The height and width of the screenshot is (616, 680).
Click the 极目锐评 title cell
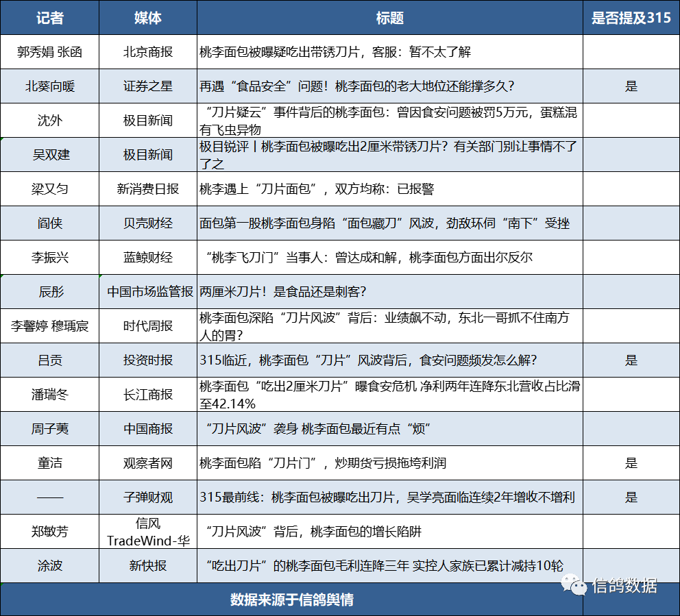tap(390, 155)
